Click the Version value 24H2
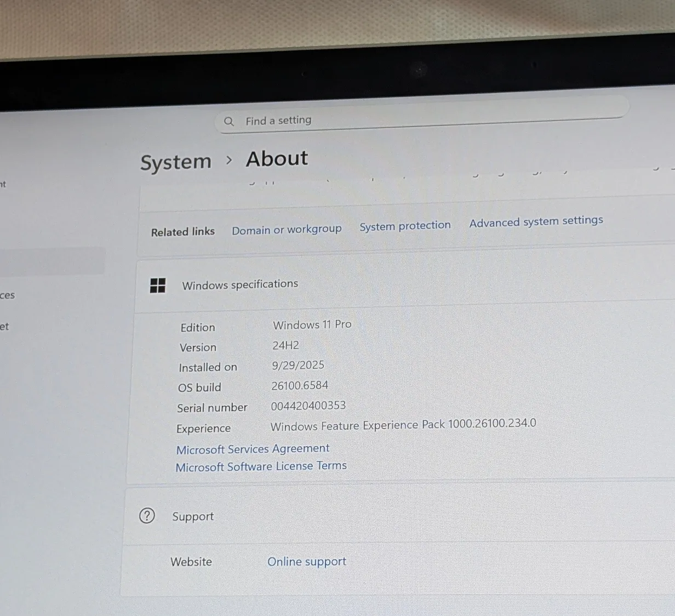 click(x=285, y=345)
